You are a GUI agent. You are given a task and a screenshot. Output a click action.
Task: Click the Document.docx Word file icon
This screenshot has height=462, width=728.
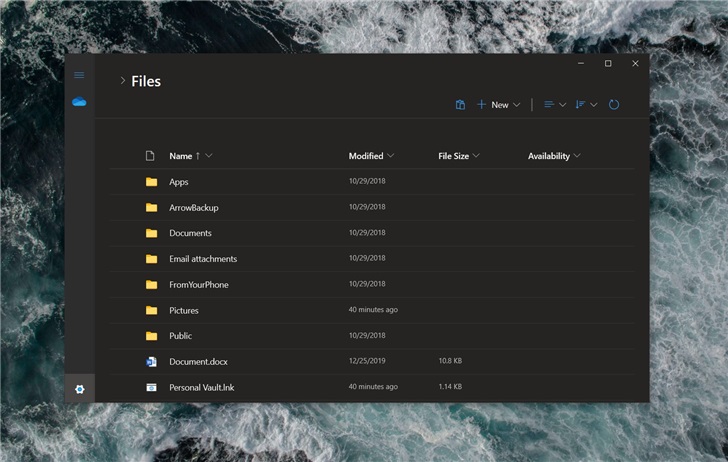click(x=151, y=361)
